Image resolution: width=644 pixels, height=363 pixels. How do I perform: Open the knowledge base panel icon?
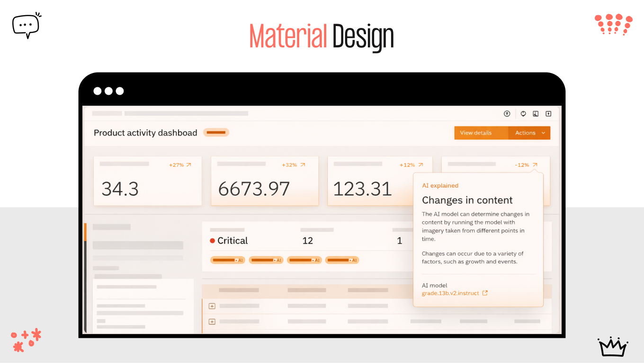coord(536,114)
